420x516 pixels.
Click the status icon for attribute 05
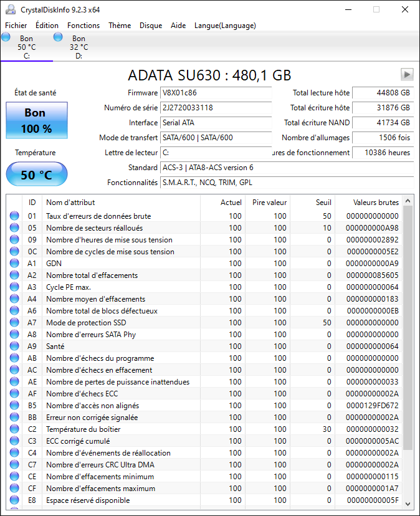pos(14,227)
